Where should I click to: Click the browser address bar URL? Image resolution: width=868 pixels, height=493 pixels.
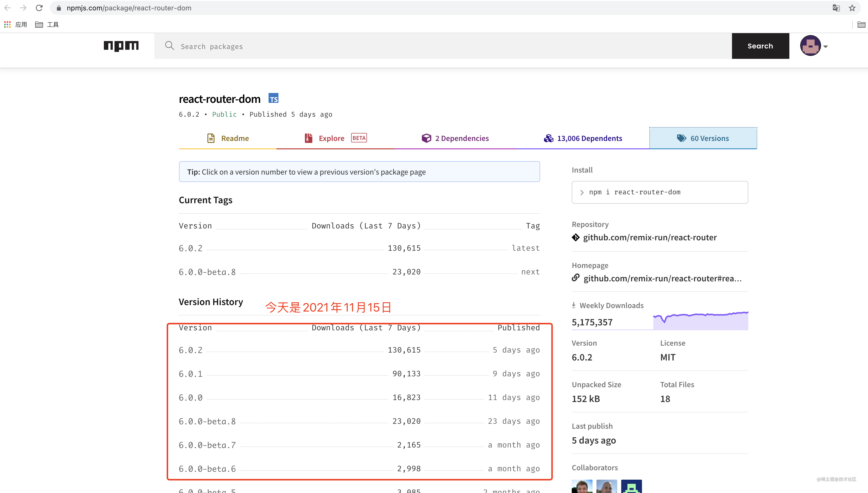129,8
